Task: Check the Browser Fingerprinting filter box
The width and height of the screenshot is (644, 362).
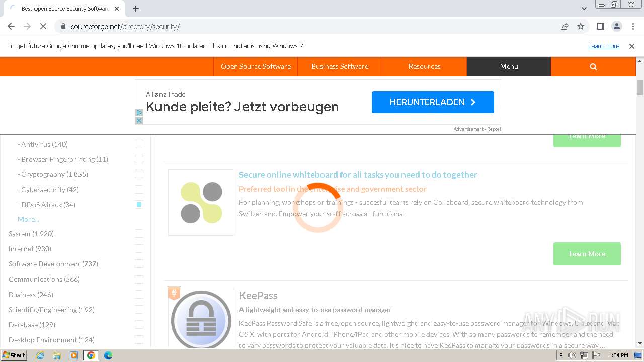Action: (x=139, y=159)
